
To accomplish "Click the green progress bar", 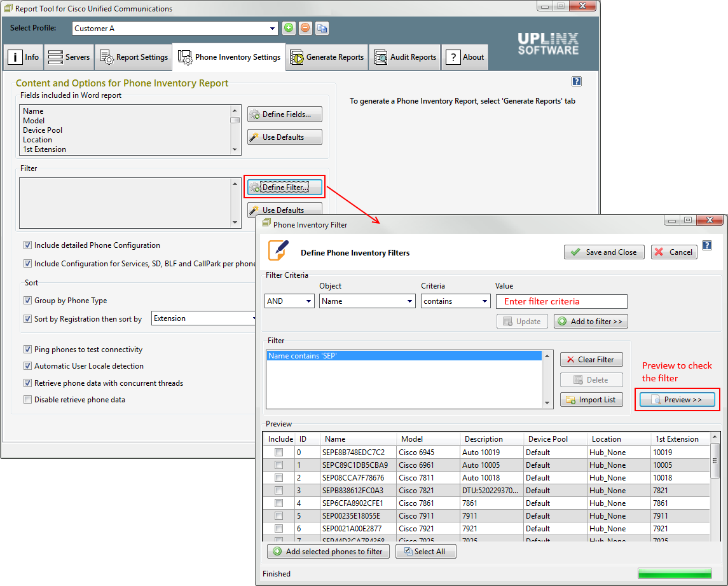I will 674,573.
